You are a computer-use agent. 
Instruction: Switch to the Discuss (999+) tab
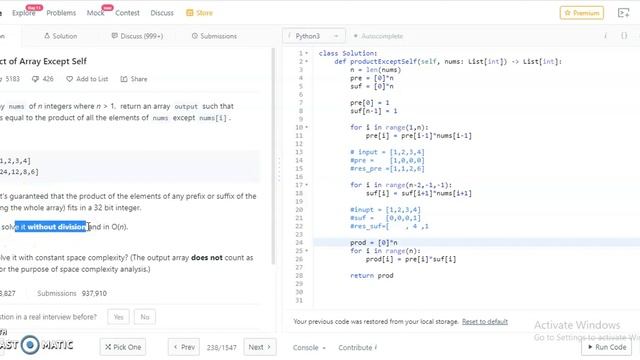click(x=137, y=36)
